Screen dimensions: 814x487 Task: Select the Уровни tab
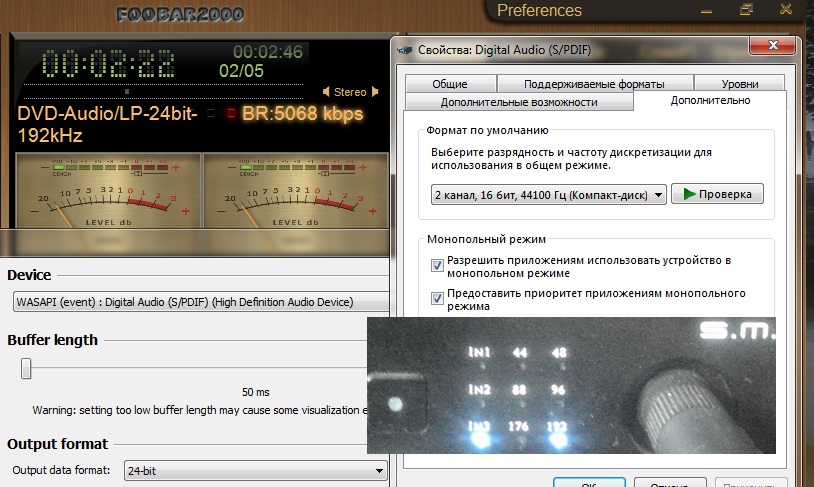tap(738, 84)
